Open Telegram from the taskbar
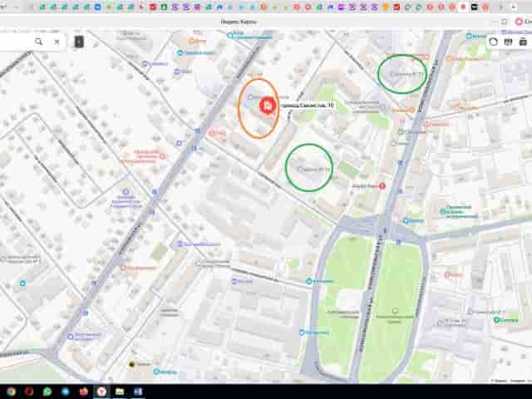 (x=65, y=392)
